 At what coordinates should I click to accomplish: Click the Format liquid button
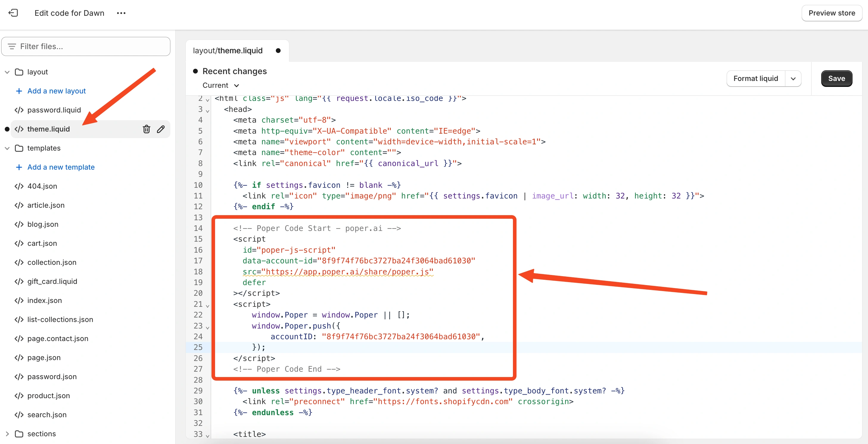pyautogui.click(x=755, y=79)
